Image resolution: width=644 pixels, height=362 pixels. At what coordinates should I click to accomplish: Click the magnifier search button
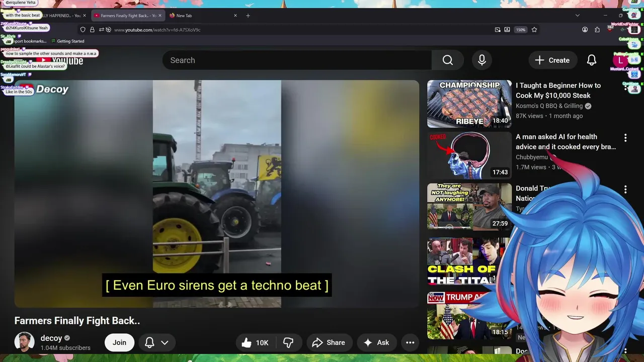coord(448,60)
